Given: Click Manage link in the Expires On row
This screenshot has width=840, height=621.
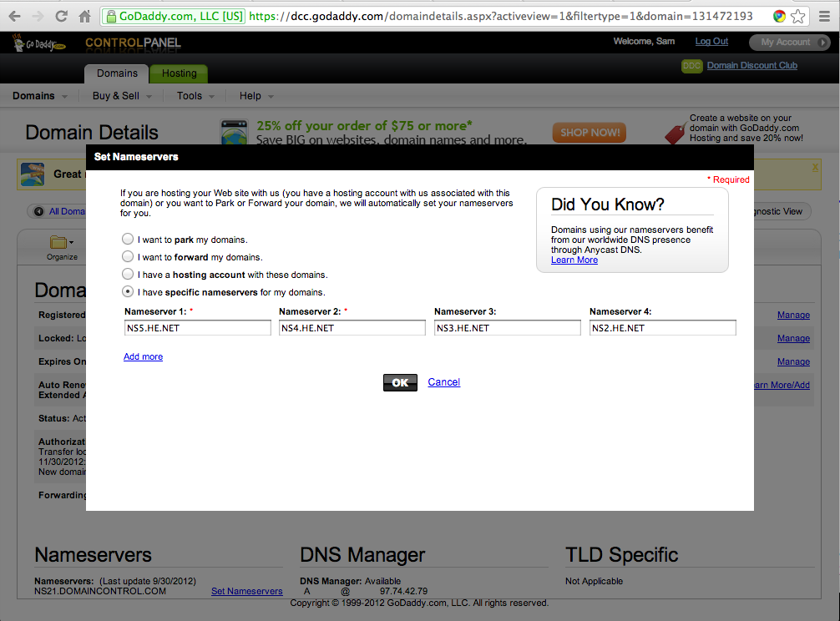Looking at the screenshot, I should tap(793, 362).
